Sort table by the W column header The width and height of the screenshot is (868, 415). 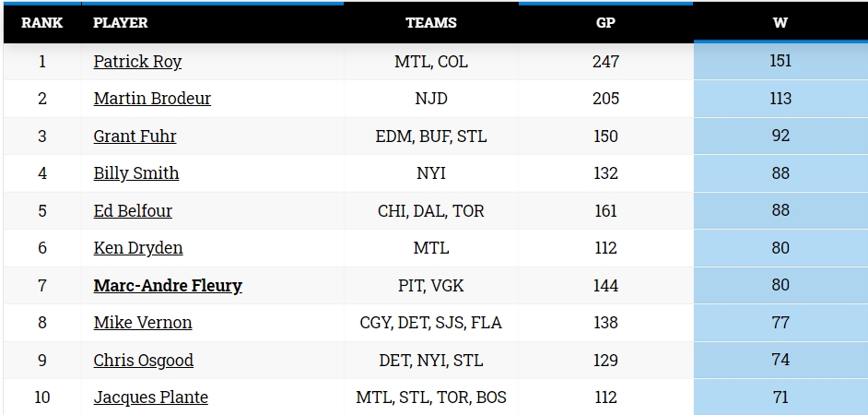point(780,23)
